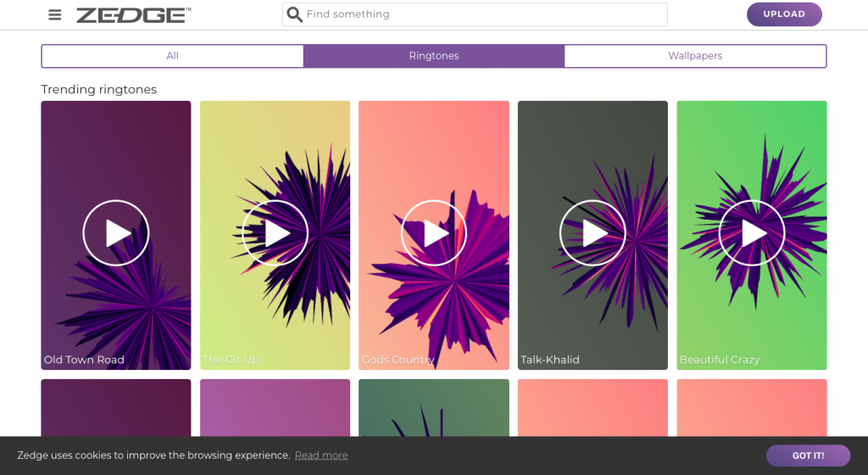Play the Beautiful Crazy ringtone

coord(752,233)
